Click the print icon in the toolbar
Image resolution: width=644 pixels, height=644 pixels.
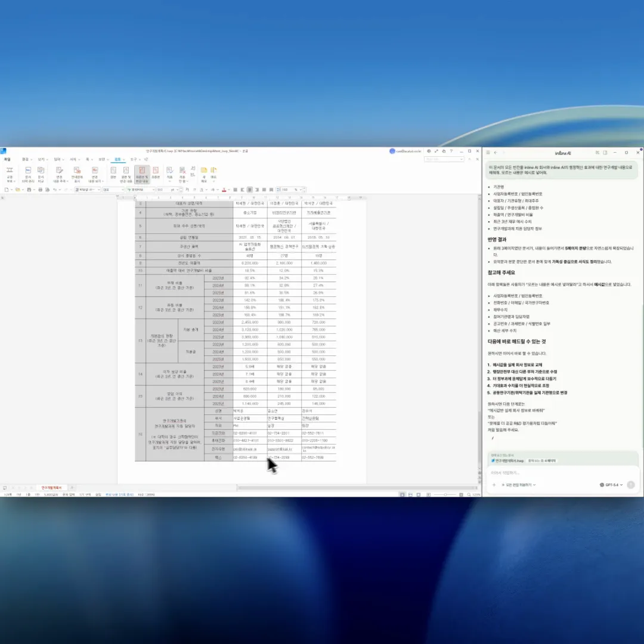[x=40, y=190]
